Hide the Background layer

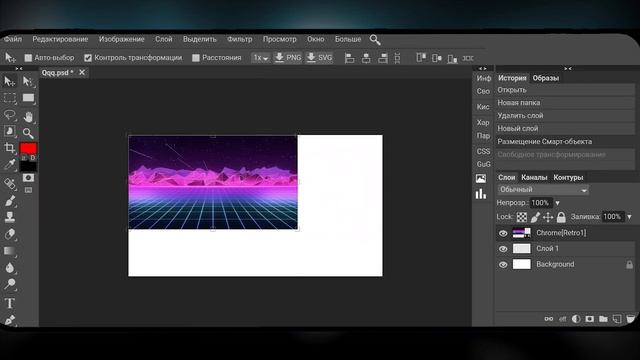coord(503,264)
